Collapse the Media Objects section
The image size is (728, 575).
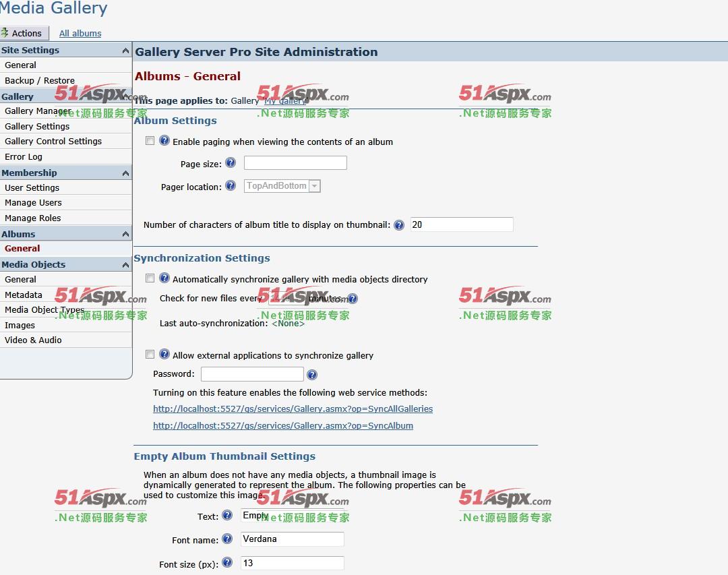pyautogui.click(x=125, y=265)
